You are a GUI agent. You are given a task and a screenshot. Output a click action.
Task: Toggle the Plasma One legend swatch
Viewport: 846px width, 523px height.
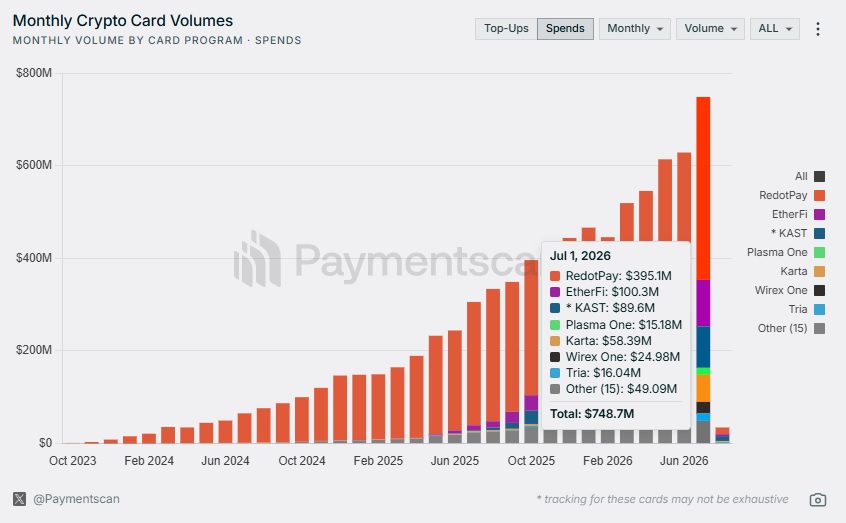tap(819, 252)
